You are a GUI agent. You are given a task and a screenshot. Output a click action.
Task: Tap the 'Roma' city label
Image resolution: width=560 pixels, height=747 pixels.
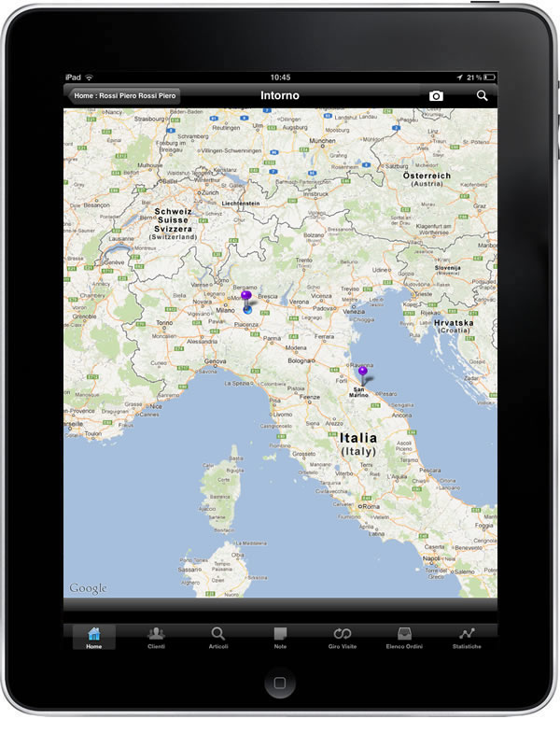tap(371, 506)
